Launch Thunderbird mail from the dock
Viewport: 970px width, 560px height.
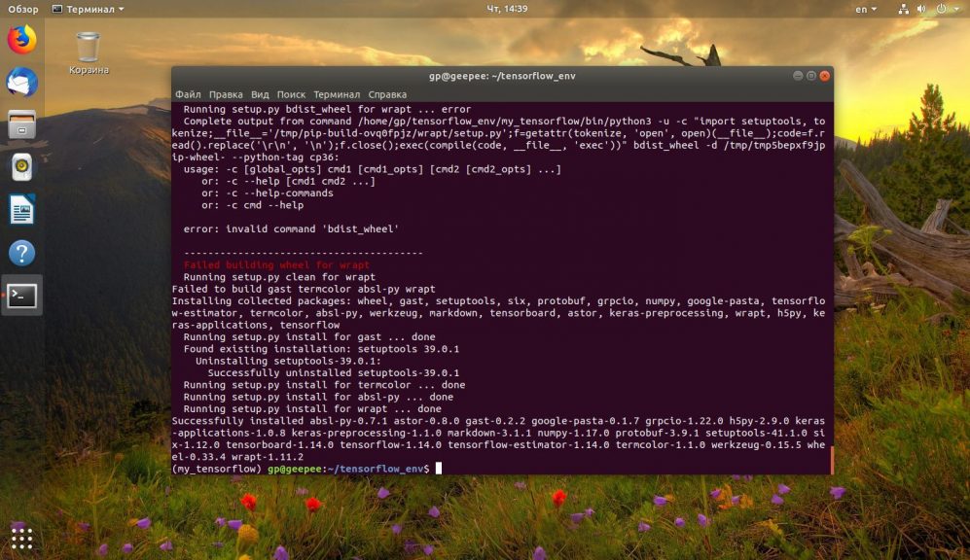21,83
